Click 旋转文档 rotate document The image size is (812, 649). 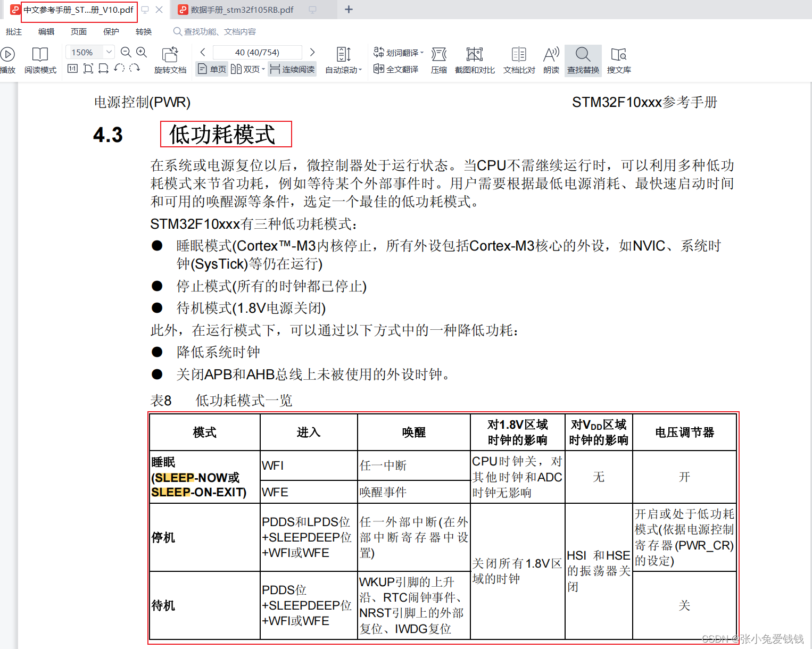click(170, 61)
